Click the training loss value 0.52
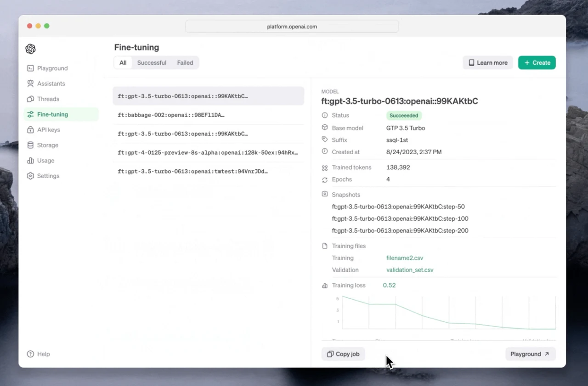 pos(389,285)
